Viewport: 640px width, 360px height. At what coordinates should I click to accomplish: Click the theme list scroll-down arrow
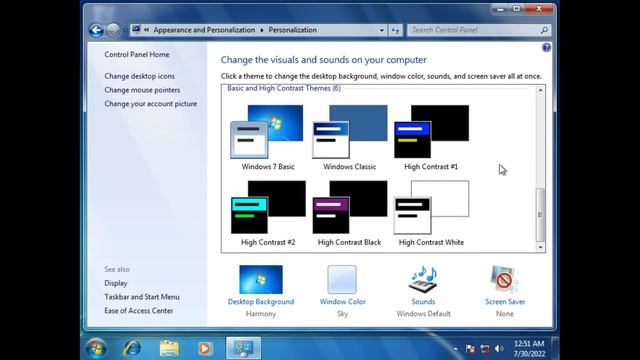coord(540,247)
